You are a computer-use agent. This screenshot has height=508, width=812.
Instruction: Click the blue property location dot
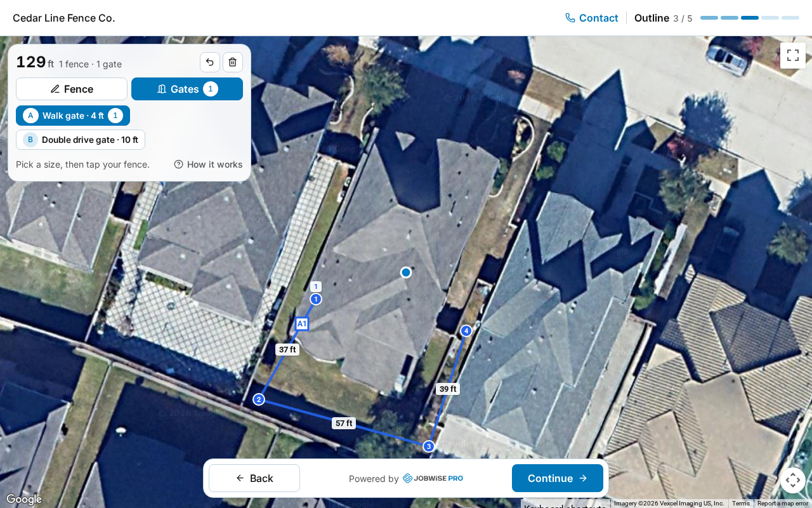pos(406,272)
